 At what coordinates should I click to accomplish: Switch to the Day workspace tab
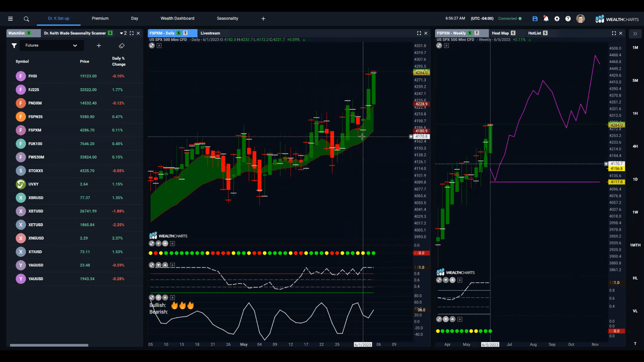click(135, 18)
